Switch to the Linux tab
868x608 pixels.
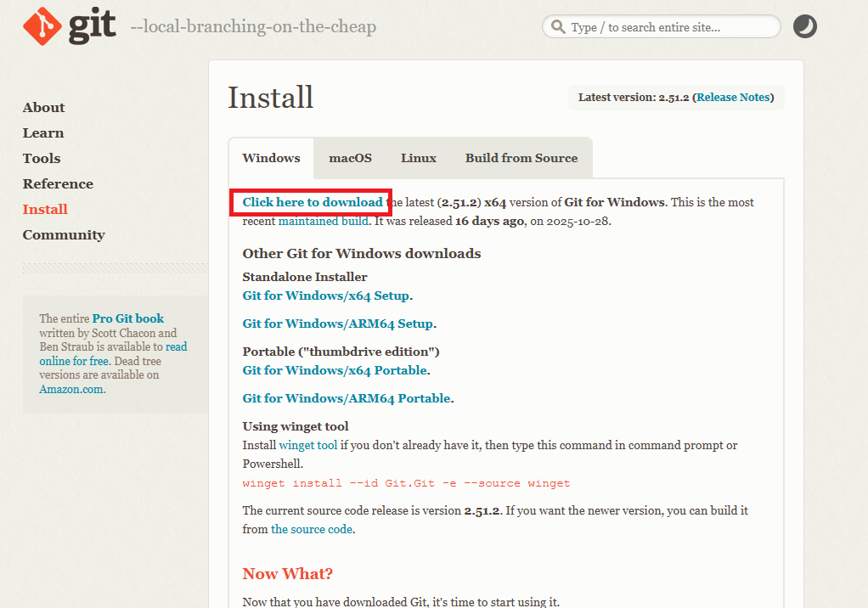[418, 158]
